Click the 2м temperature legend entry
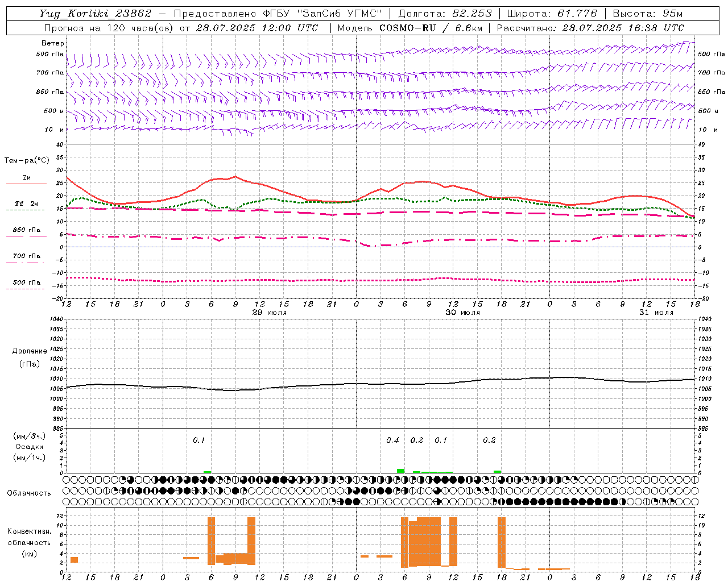Image resolution: width=728 pixels, height=582 pixels. [27, 178]
